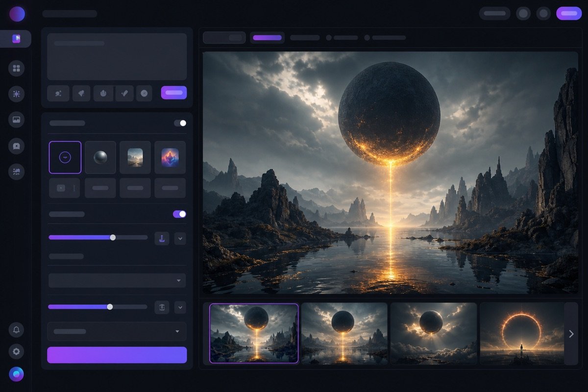Select the colorful crystal style tile
Viewport: 588px width, 392px height.
click(170, 157)
